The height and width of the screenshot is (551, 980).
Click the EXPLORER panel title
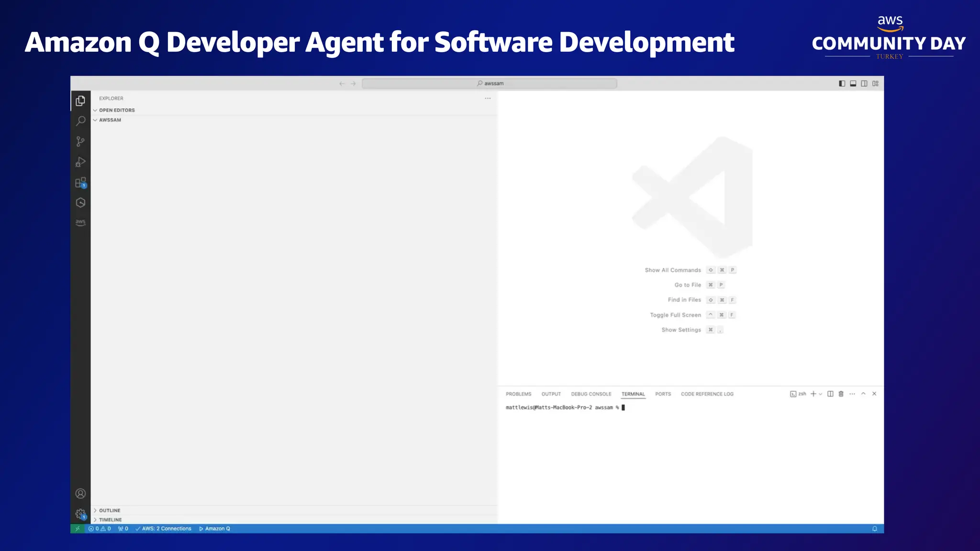(111, 99)
